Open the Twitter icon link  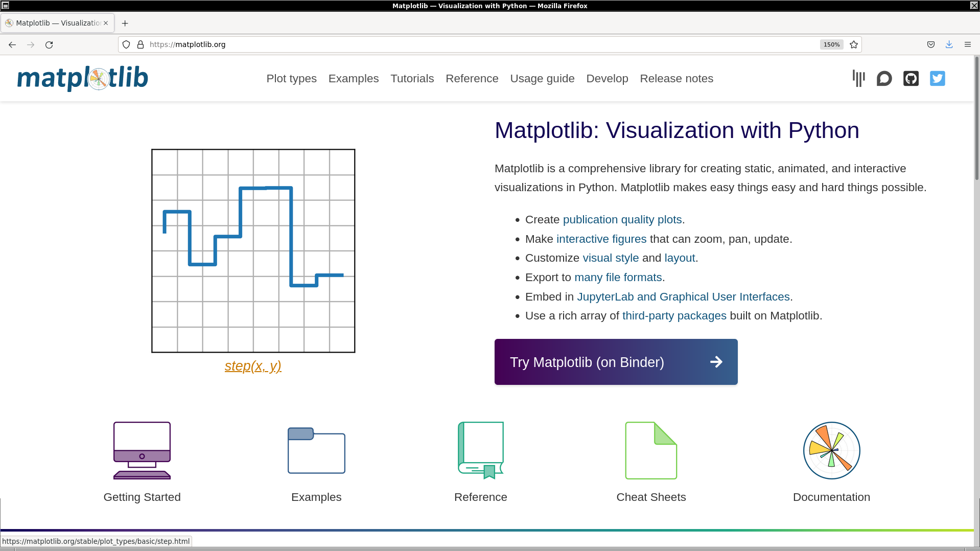coord(937,78)
